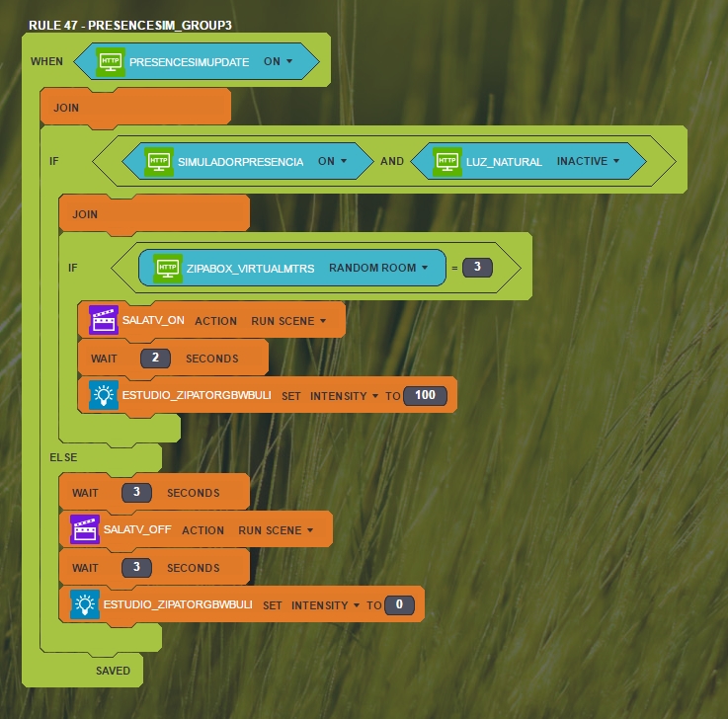Viewport: 728px width, 719px height.
Task: Click the light bulb icon set to 0
Action: pyautogui.click(x=85, y=604)
